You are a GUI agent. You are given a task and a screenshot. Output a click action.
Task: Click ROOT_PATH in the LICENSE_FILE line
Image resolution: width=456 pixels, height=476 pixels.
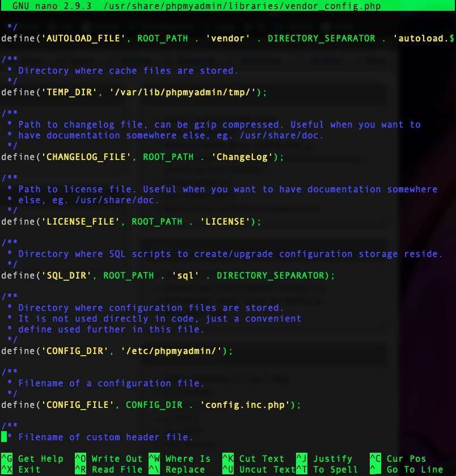pyautogui.click(x=157, y=222)
